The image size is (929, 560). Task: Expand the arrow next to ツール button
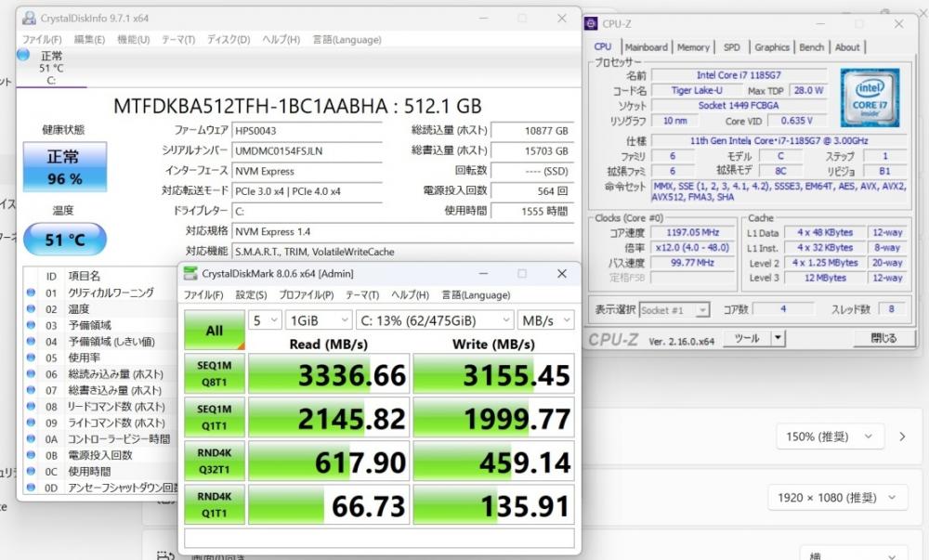point(779,338)
